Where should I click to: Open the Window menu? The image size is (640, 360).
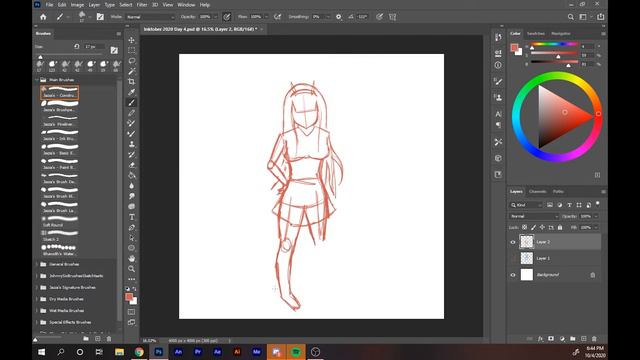pos(186,5)
